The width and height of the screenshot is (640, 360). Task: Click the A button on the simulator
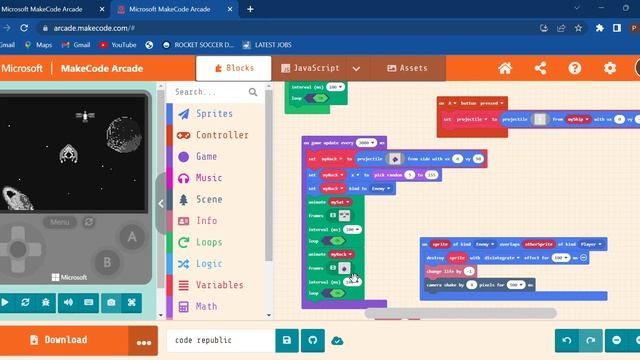tap(131, 237)
